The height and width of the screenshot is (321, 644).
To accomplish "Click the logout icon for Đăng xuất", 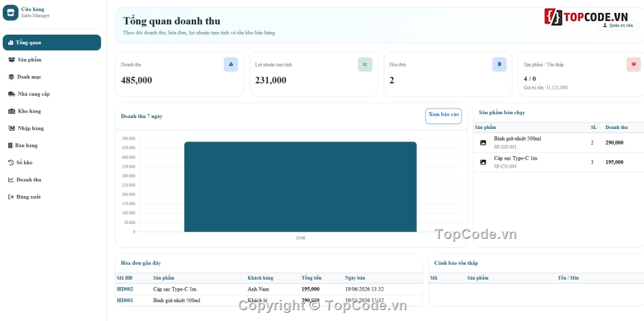I will pyautogui.click(x=11, y=197).
